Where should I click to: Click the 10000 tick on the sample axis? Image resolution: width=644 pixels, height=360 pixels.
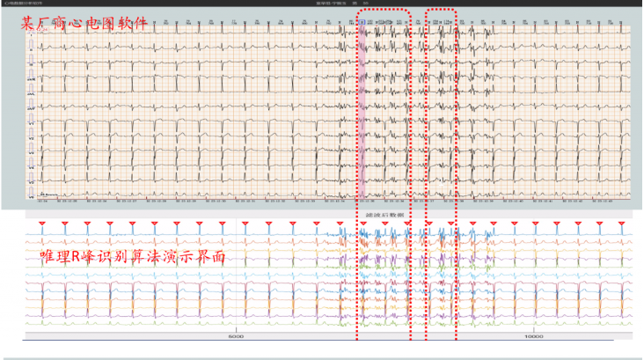(532, 337)
